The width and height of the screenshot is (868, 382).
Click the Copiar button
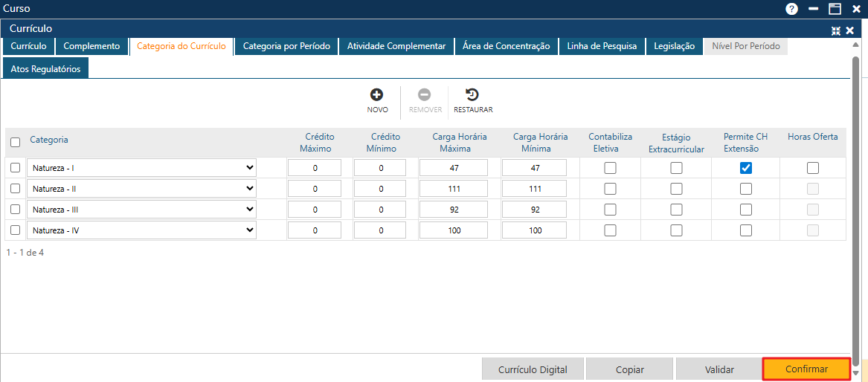[x=629, y=369]
